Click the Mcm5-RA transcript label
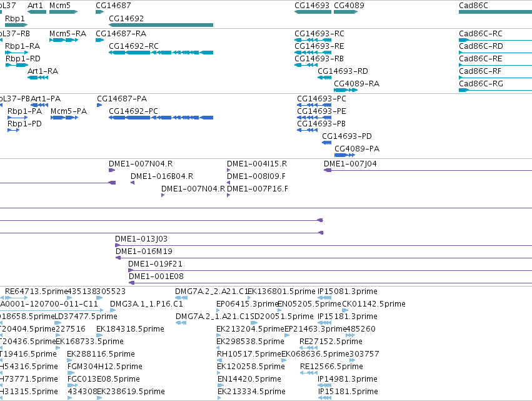The height and width of the screenshot is (401, 532). click(x=68, y=34)
